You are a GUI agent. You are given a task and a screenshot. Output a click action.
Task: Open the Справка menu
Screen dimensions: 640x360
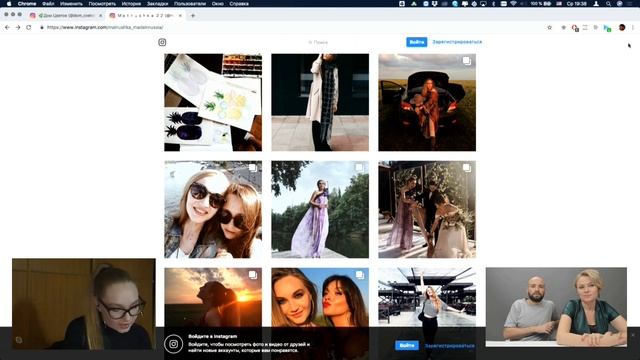[239, 4]
